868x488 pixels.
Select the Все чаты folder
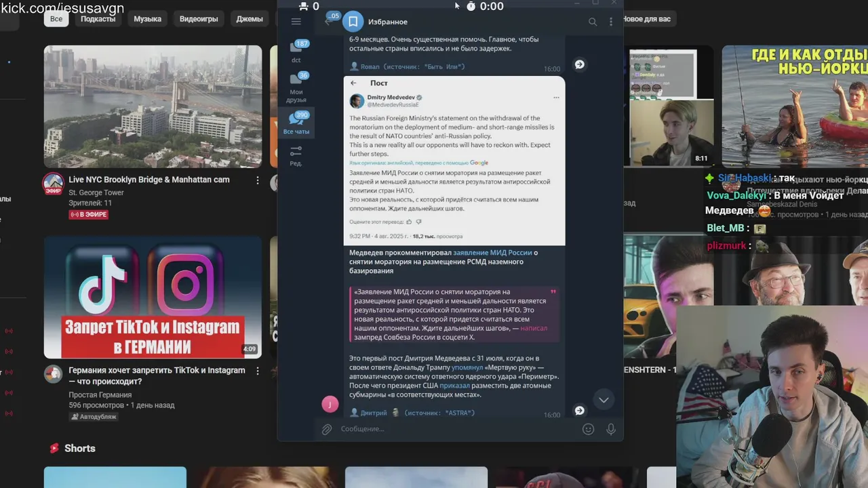(x=296, y=123)
